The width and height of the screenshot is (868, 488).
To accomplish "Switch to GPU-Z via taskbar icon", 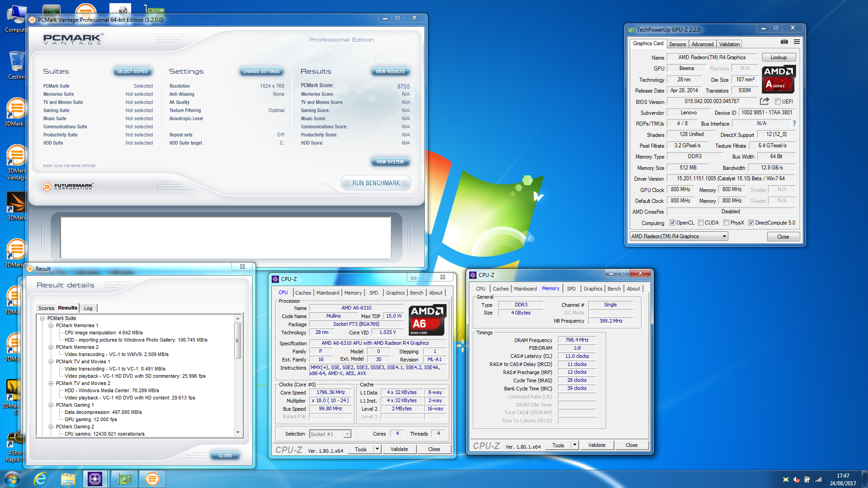I will (124, 479).
